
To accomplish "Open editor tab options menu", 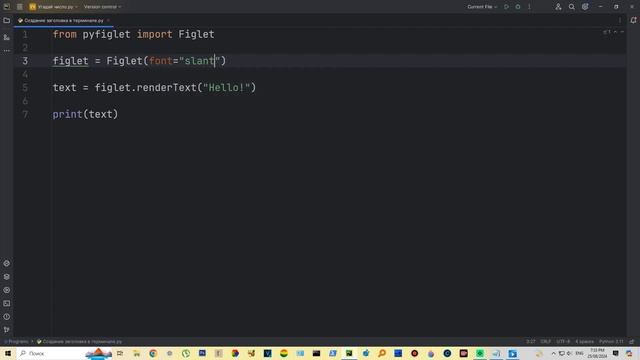I will (620, 20).
